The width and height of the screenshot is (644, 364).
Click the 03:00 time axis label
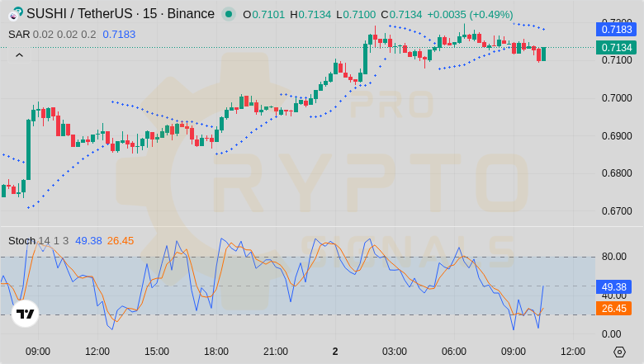(x=395, y=352)
